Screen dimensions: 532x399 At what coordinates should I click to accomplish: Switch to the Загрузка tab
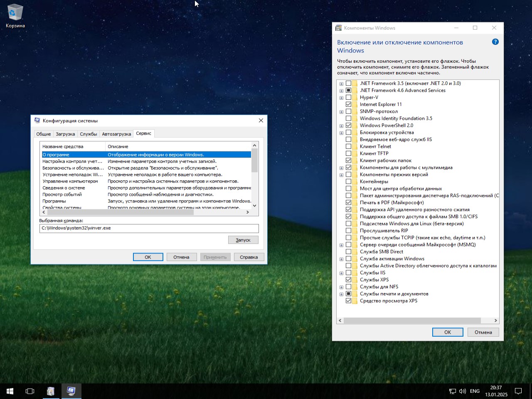point(65,134)
